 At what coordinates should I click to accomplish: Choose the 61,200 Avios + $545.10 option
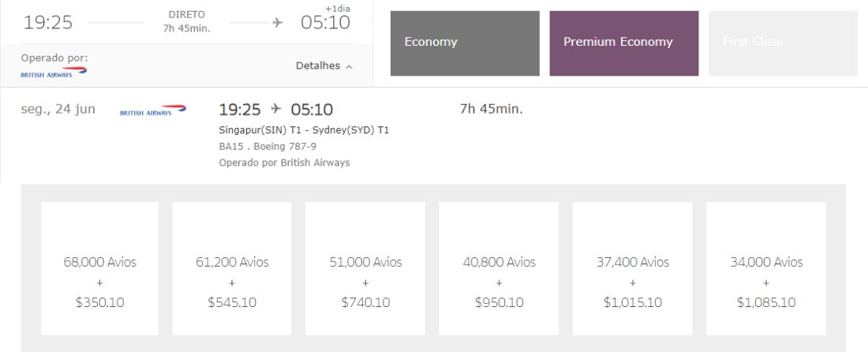(x=232, y=268)
